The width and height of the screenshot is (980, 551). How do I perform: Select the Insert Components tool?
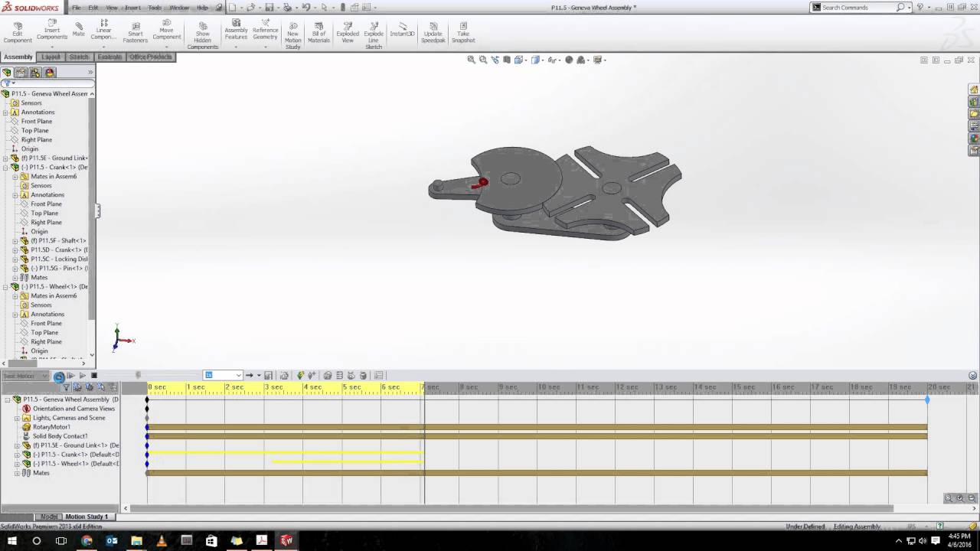[x=52, y=29]
